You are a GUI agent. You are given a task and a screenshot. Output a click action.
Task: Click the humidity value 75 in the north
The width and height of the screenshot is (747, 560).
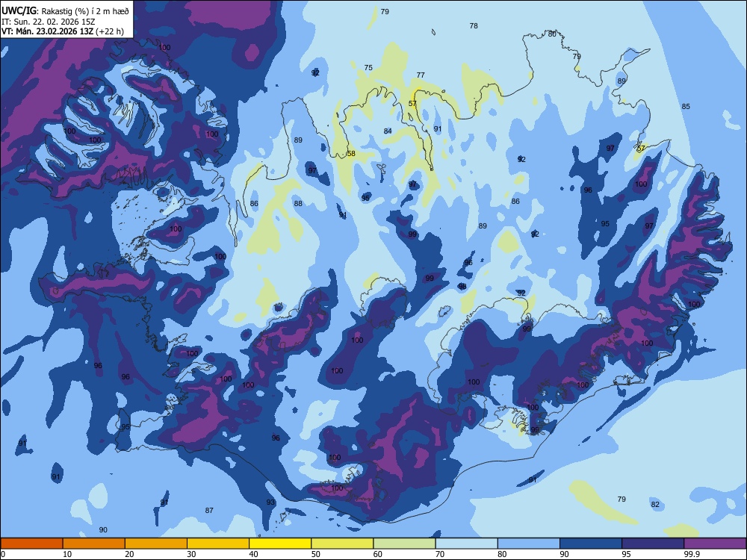pyautogui.click(x=368, y=68)
